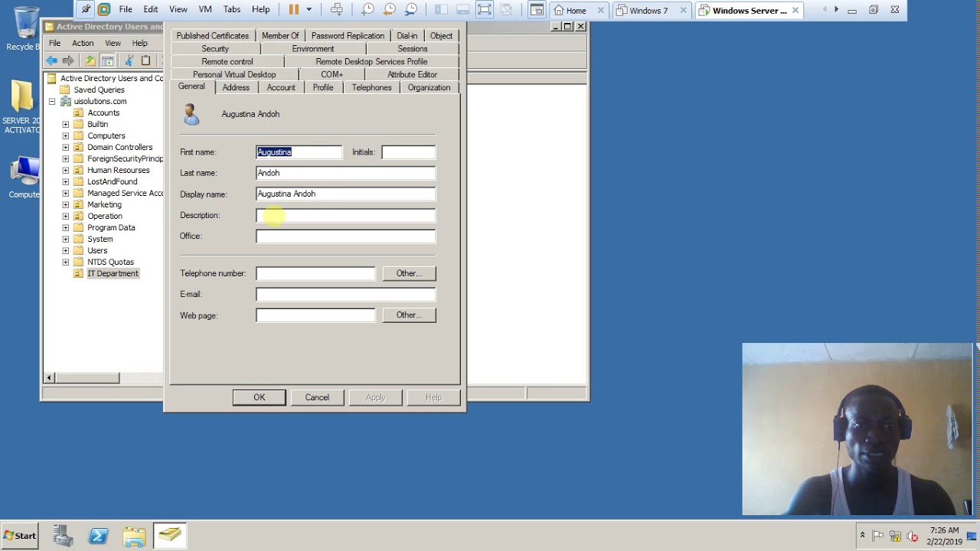980x551 pixels.
Task: Click the muted volume tray icon
Action: [x=912, y=536]
